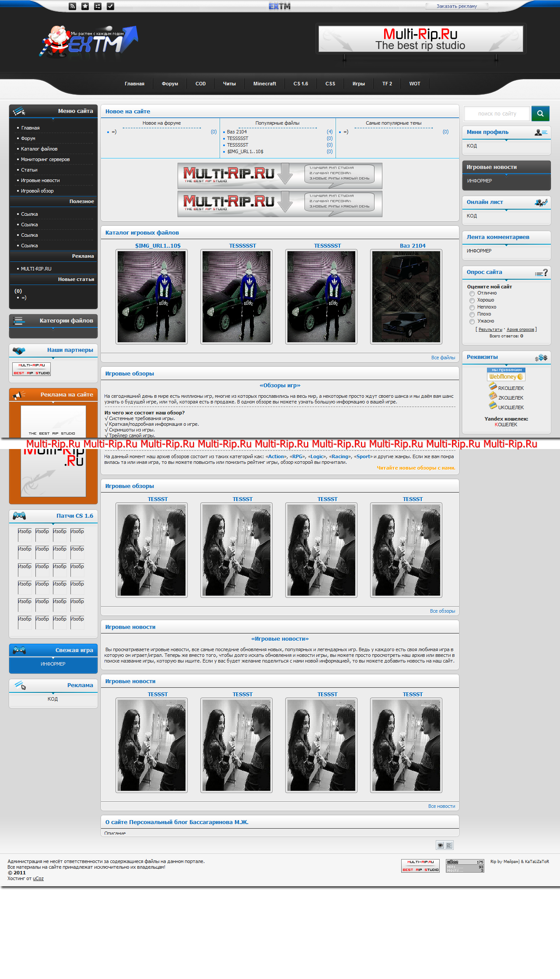Click the checkmark icon in top bar
560x979 pixels.
point(111,6)
